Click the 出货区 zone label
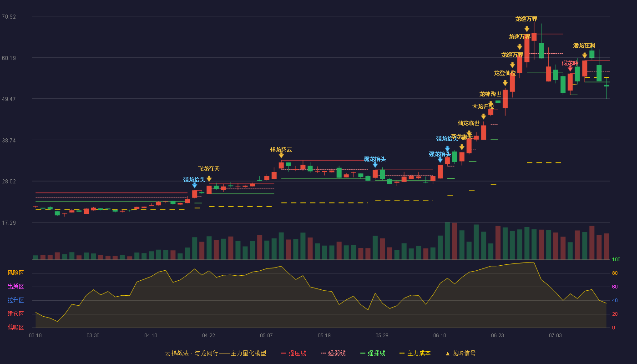637x364 pixels. [x=15, y=287]
